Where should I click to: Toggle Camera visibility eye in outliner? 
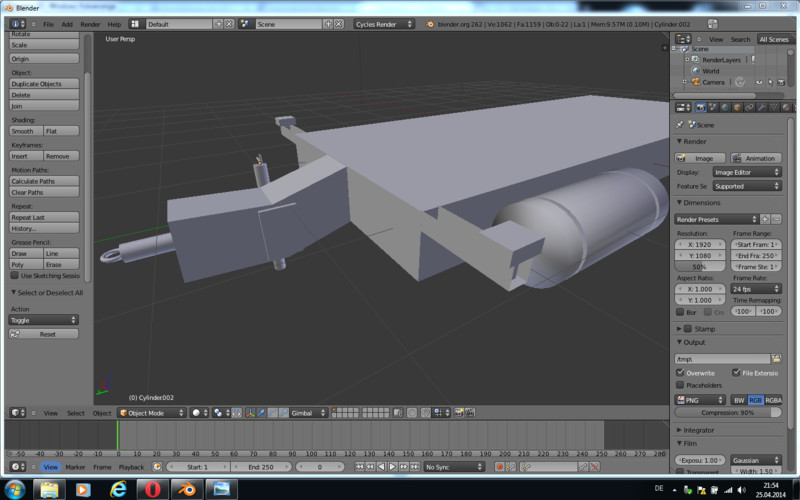(759, 82)
